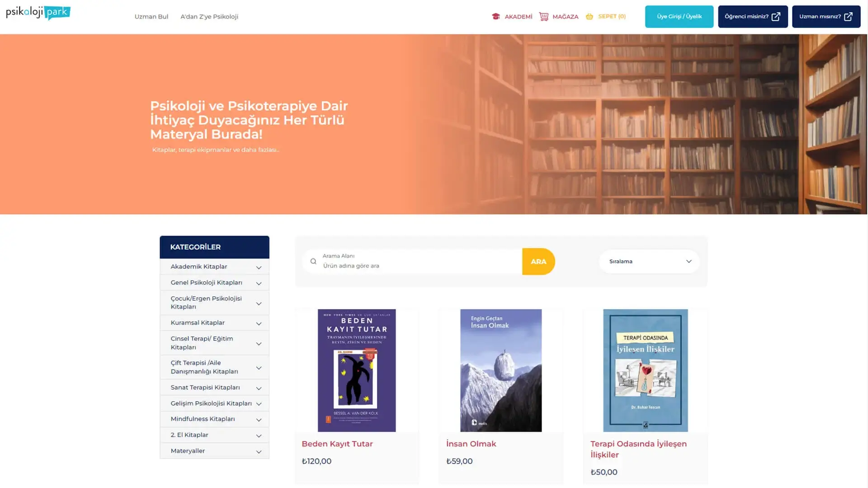
Task: Open A'dan Z'ye Psikoloji menu
Action: pyautogui.click(x=209, y=17)
